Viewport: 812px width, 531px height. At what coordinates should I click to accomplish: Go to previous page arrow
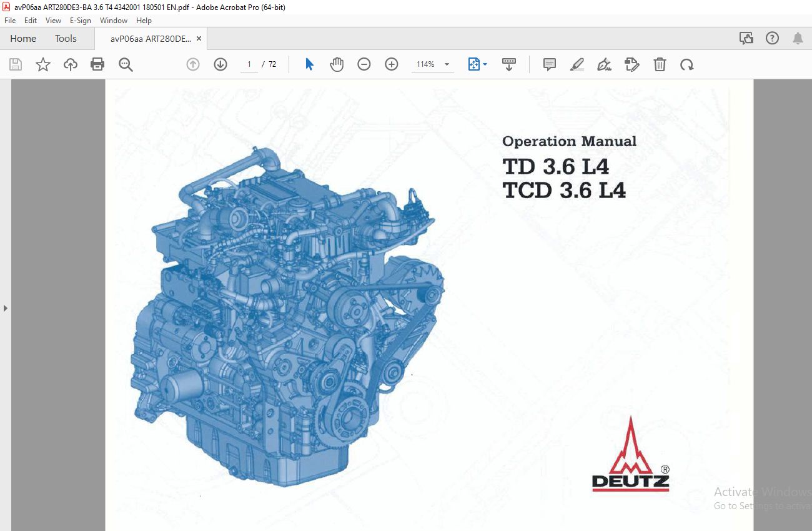(x=193, y=64)
